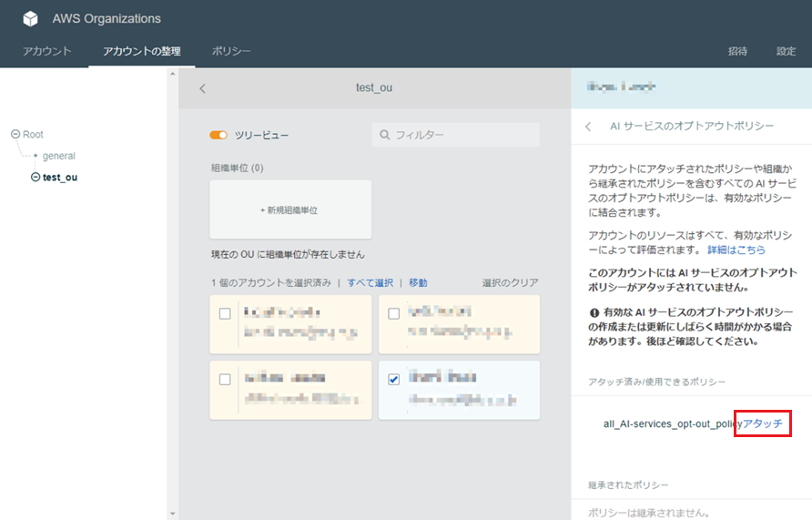Switch to the ポリシー tab
This screenshot has width=812, height=520.
coord(231,51)
